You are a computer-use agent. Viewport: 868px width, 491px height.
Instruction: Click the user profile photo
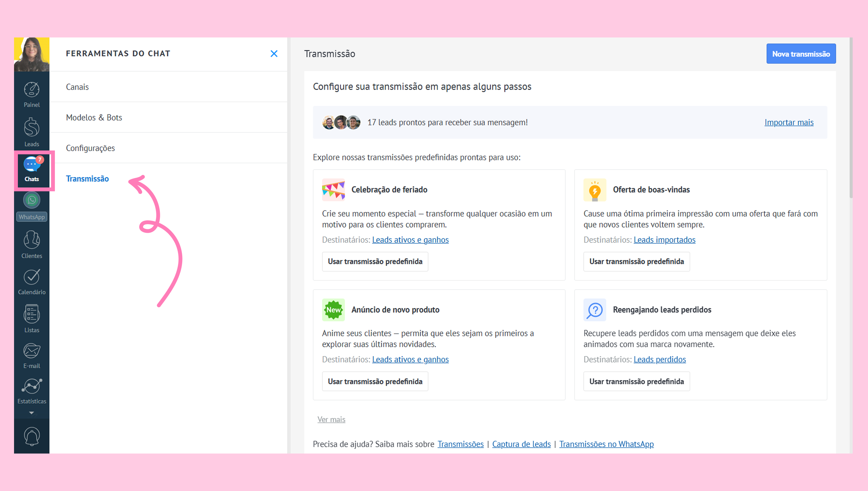pos(31,54)
